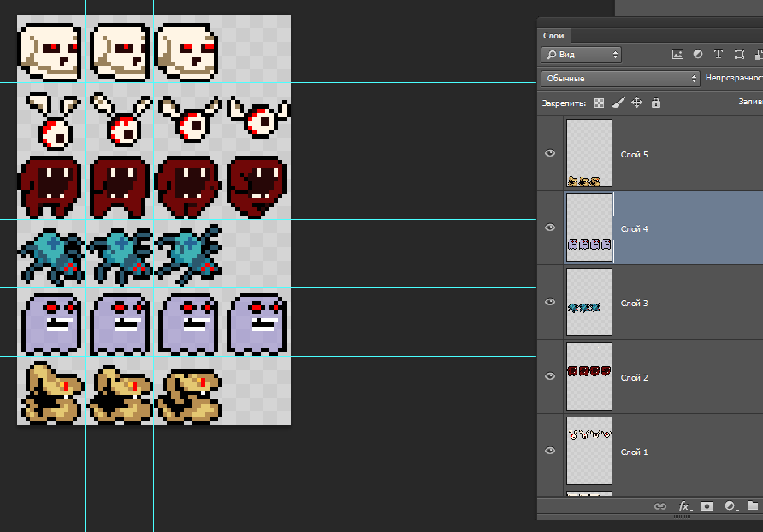Viewport: 763px width, 532px height.
Task: Select Слой 5 thumbnail
Action: tap(589, 153)
